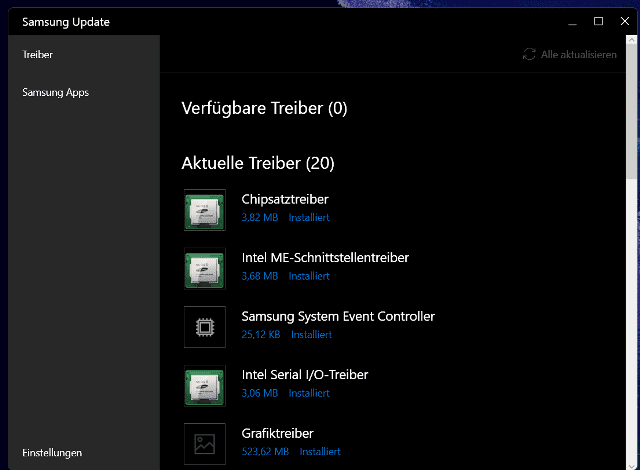Select the Grafiktreiber driver name
The image size is (640, 470).
(x=277, y=433)
